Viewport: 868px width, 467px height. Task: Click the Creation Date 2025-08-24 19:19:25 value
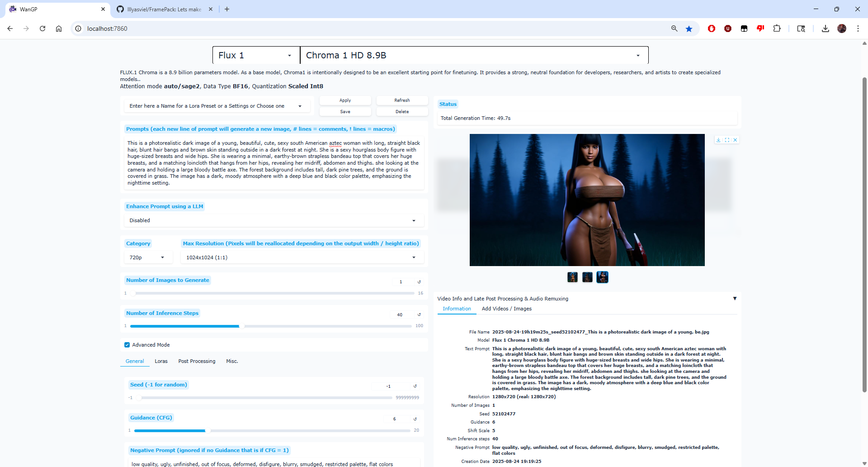(x=517, y=461)
